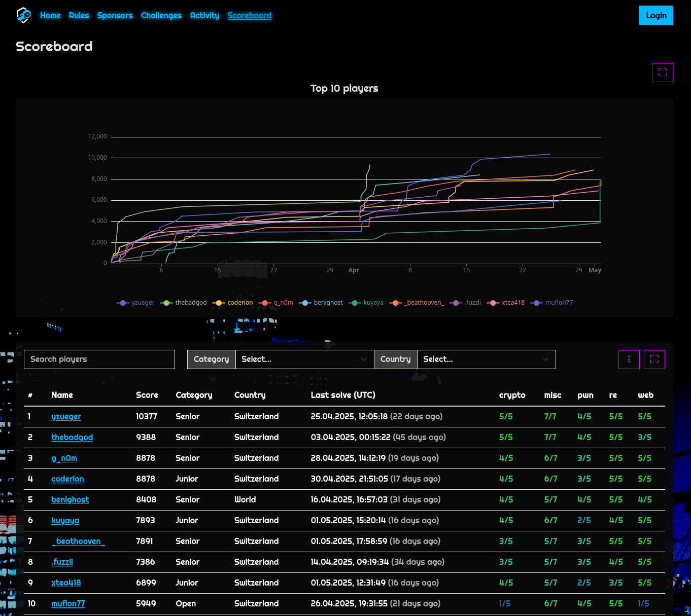Click the chevron on the Country filter dropdown
Image resolution: width=691 pixels, height=616 pixels.
(x=546, y=359)
